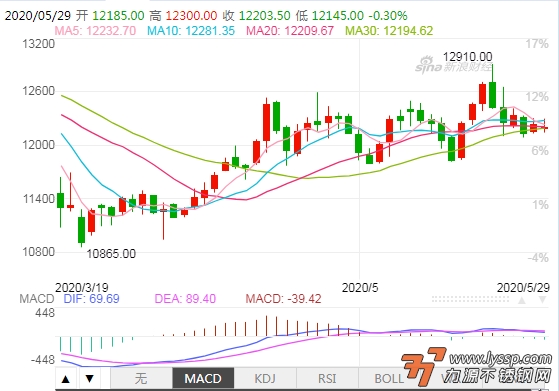Click the 12910.00 high price marker
Screen dimensions: 559x391
[467, 56]
